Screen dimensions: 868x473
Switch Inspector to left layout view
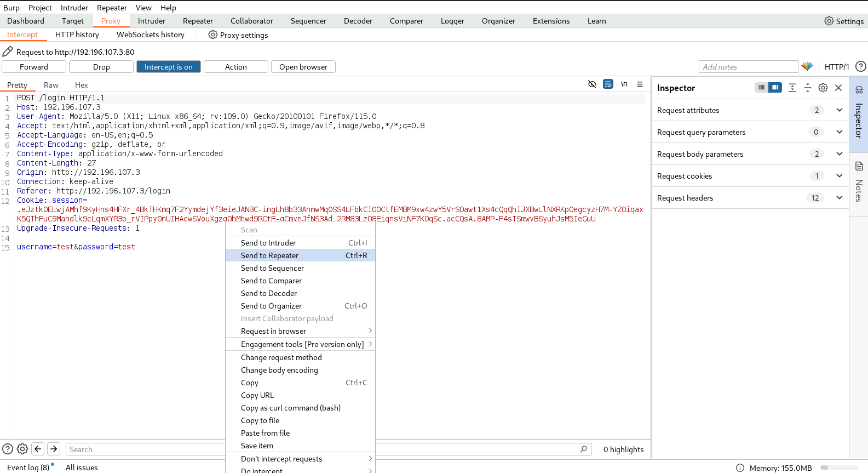761,88
